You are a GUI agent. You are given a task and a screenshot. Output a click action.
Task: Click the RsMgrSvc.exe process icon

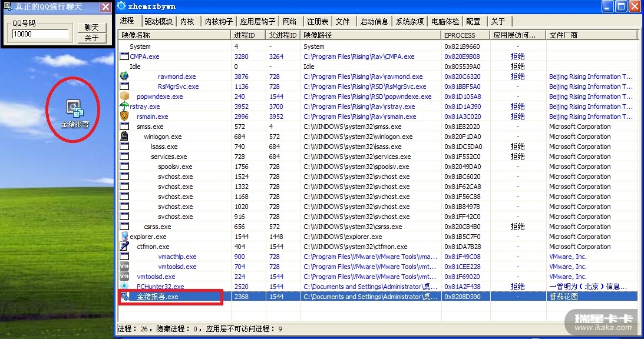(x=124, y=86)
